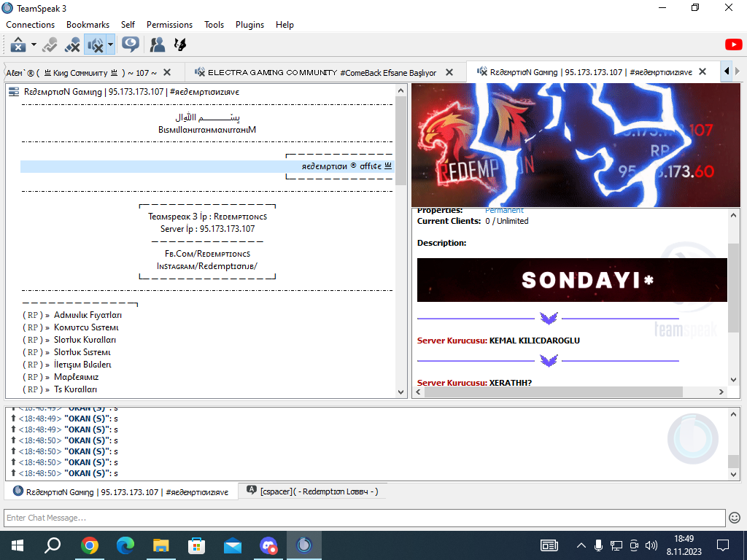Open the Help menu
The width and height of the screenshot is (747, 560).
(285, 25)
